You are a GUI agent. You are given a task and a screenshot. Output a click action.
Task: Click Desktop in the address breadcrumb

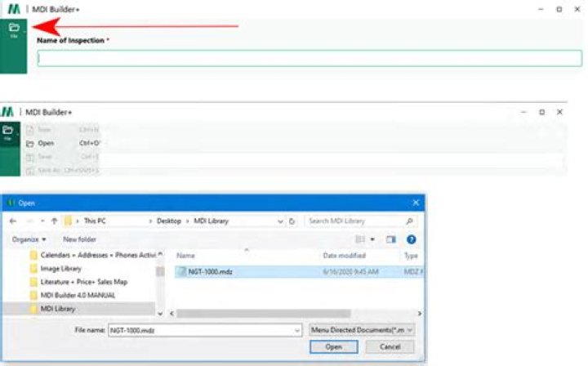pos(169,221)
